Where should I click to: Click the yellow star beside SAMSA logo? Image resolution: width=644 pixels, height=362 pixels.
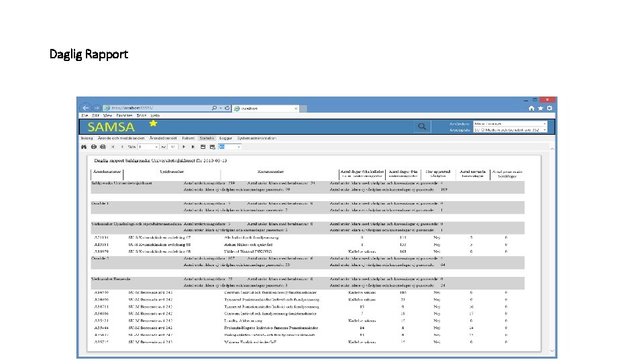pyautogui.click(x=153, y=123)
